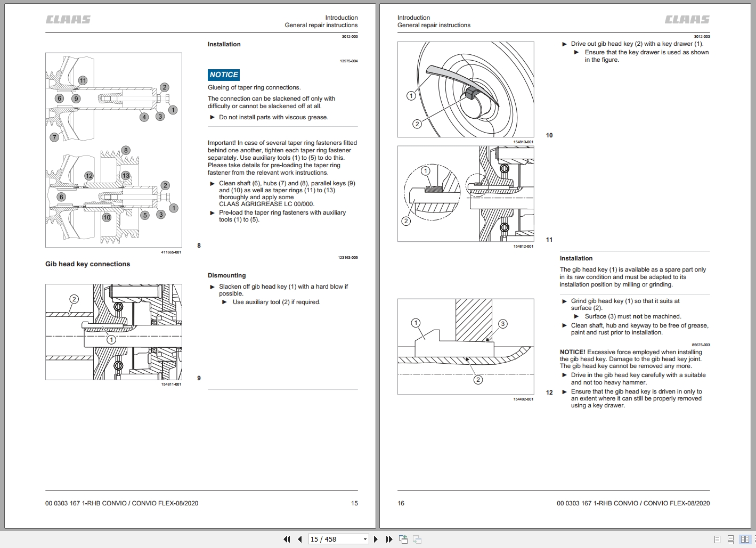This screenshot has width=756, height=548.
Task: Navigate to the previous page
Action: [x=300, y=539]
